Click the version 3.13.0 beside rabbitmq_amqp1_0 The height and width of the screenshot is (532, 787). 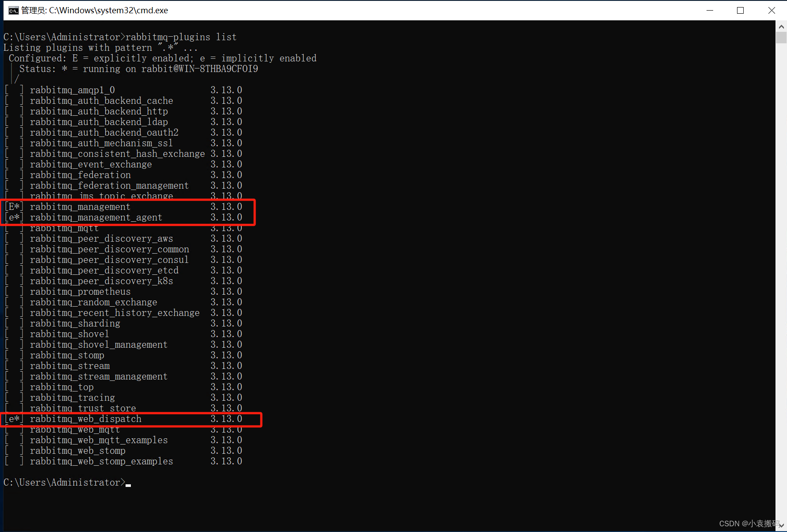226,90
